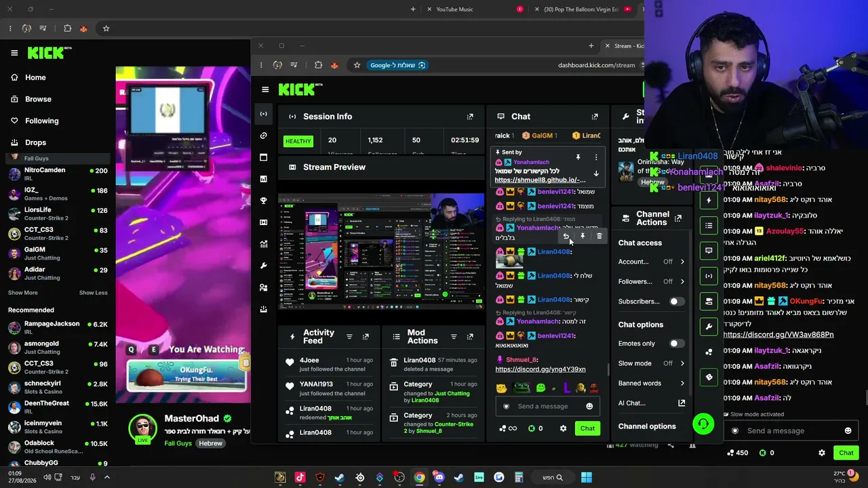Open options for the pinned message

(x=596, y=157)
